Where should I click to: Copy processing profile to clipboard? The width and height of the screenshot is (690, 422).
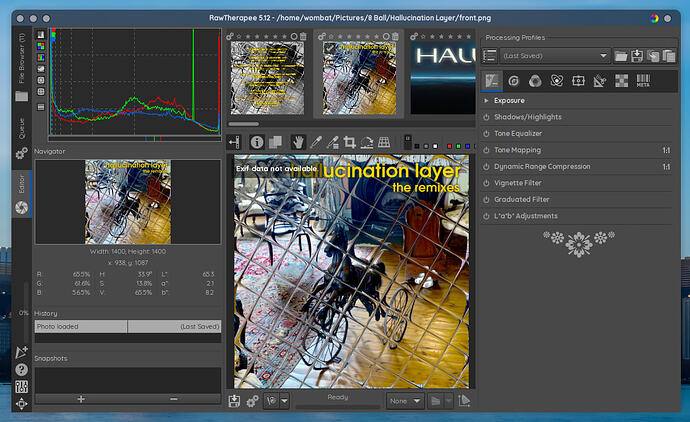click(x=653, y=56)
